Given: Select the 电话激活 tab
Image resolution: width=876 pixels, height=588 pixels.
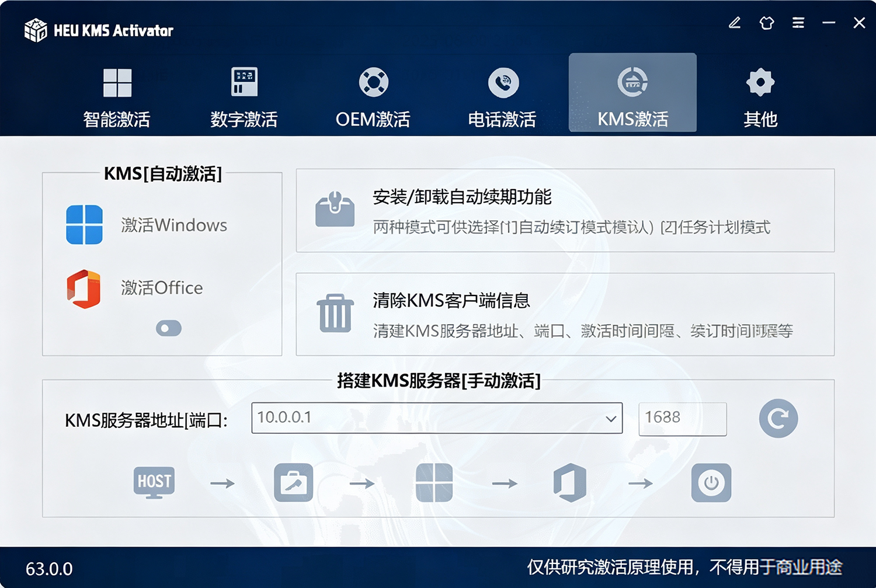Looking at the screenshot, I should [x=502, y=97].
